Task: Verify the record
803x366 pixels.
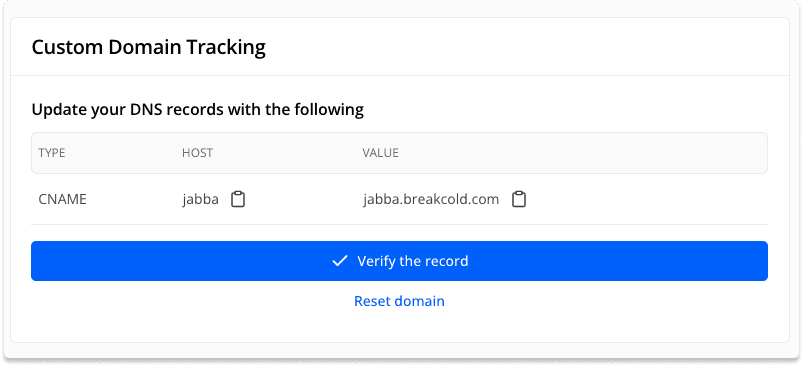Action: [399, 261]
